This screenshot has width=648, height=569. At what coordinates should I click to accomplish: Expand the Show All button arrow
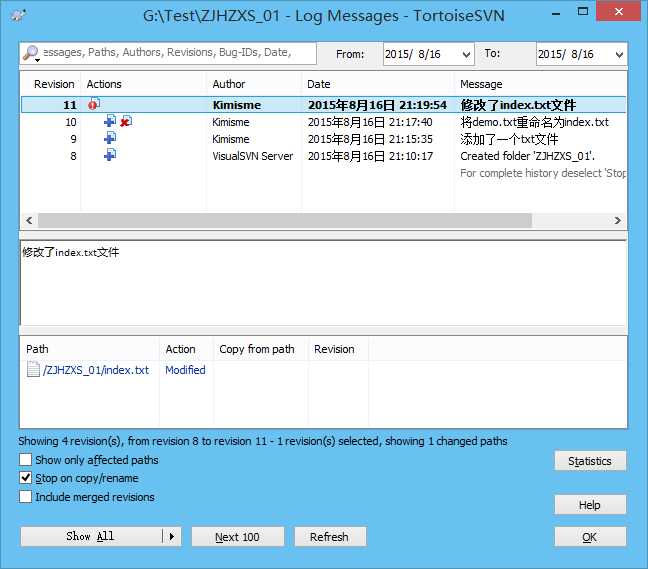[x=172, y=536]
